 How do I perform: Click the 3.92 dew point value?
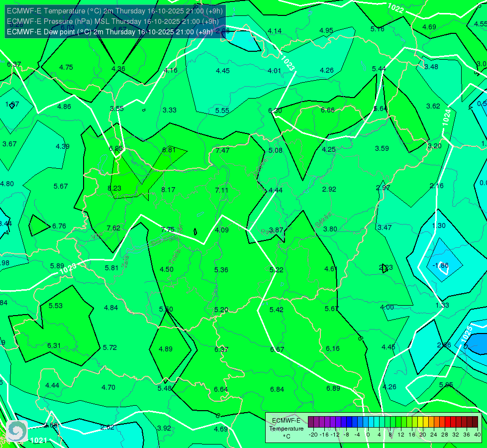164,429
